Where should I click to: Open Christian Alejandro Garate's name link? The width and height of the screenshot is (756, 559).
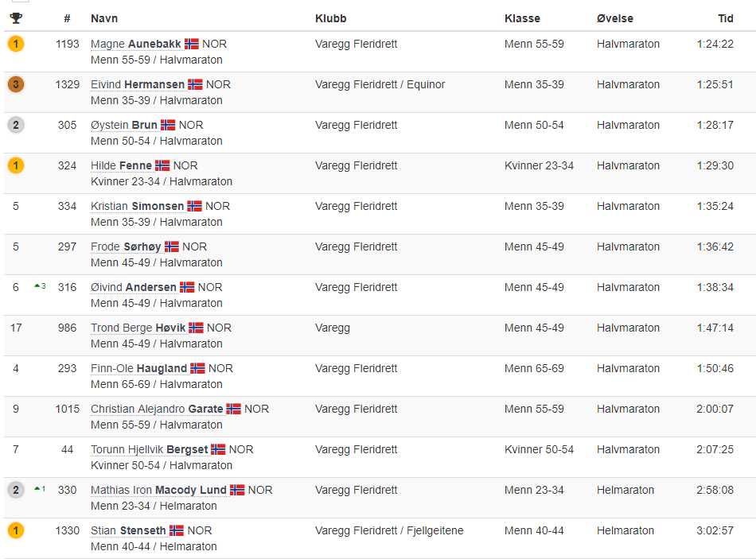tap(156, 409)
